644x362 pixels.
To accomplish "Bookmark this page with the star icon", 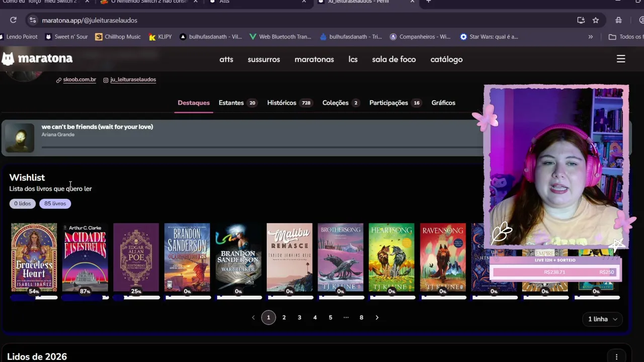I will (x=596, y=20).
